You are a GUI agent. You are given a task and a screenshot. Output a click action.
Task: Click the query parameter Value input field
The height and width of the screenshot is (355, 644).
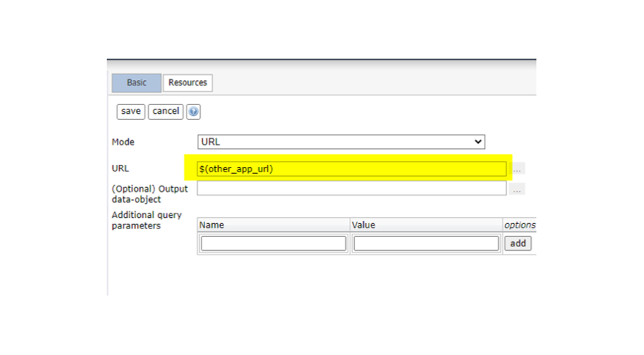tap(426, 243)
